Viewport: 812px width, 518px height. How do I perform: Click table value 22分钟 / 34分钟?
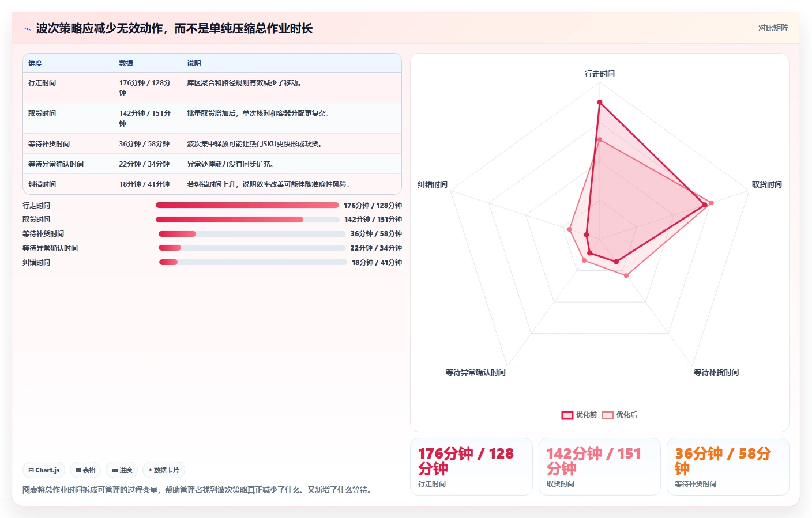pos(144,164)
